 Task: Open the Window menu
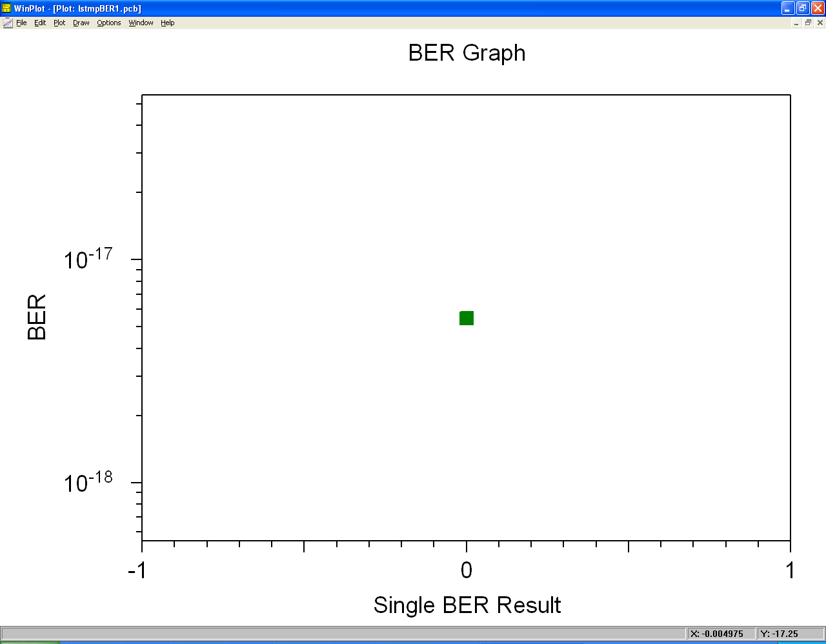coord(141,23)
